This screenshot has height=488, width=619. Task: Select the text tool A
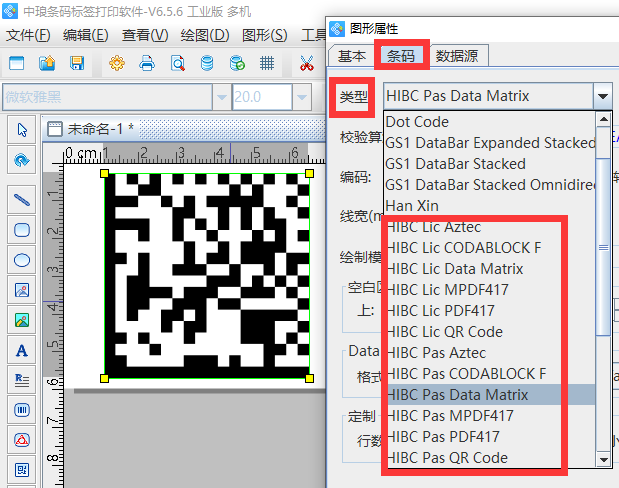tap(22, 350)
